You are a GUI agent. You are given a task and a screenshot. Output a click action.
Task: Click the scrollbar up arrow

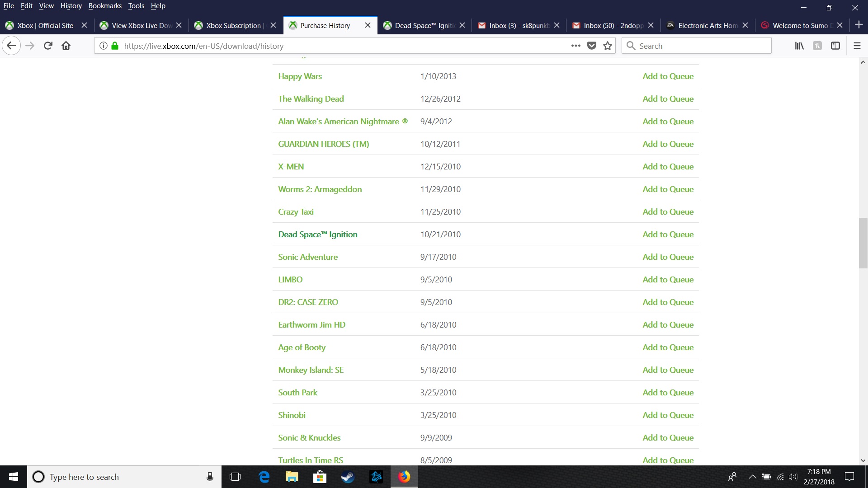(x=863, y=62)
